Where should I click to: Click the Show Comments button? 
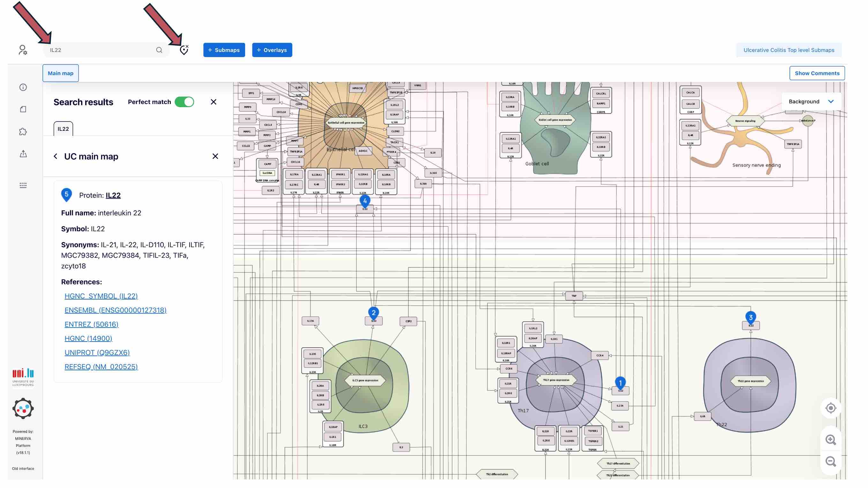817,73
